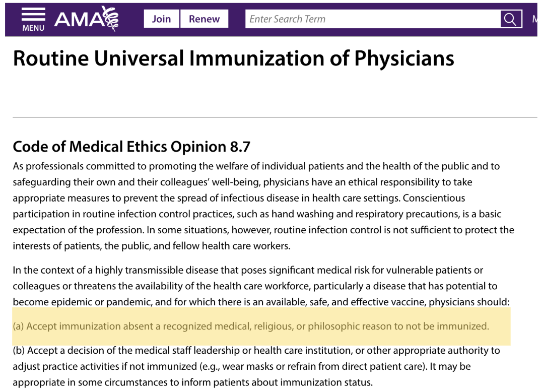Image resolution: width=540 pixels, height=392 pixels.
Task: Click the Renew button
Action: [x=204, y=19]
